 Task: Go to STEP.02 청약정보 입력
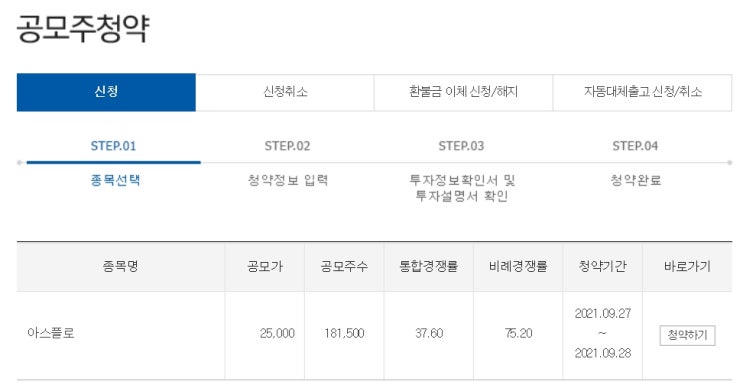(x=288, y=162)
